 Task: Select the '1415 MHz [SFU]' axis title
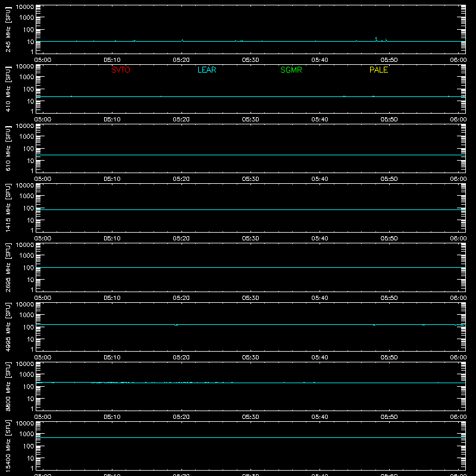click(x=8, y=208)
